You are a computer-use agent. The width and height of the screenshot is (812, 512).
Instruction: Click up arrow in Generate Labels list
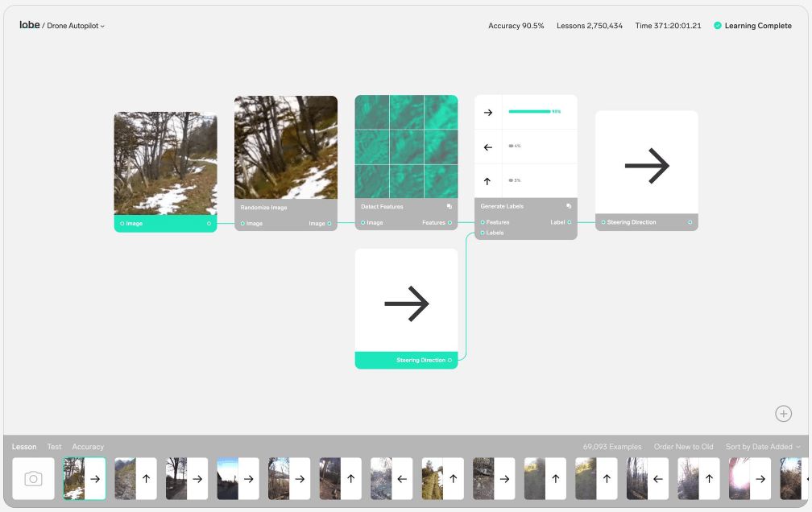(x=487, y=181)
